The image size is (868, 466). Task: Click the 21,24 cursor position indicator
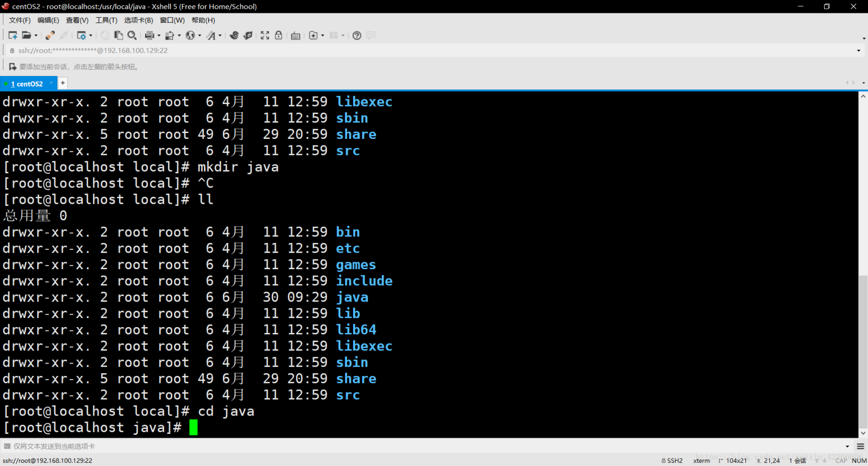pos(768,461)
